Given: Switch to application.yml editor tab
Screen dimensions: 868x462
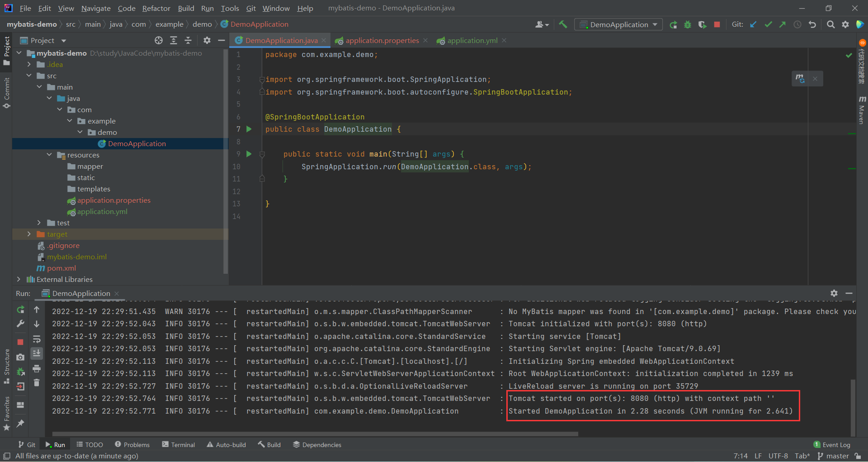Looking at the screenshot, I should [x=472, y=40].
